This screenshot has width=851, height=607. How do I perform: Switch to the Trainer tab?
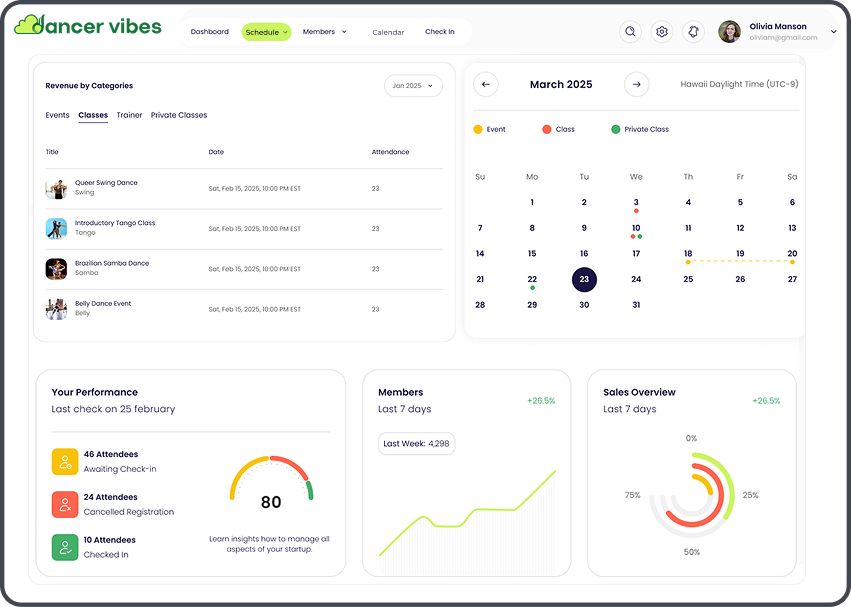(129, 115)
